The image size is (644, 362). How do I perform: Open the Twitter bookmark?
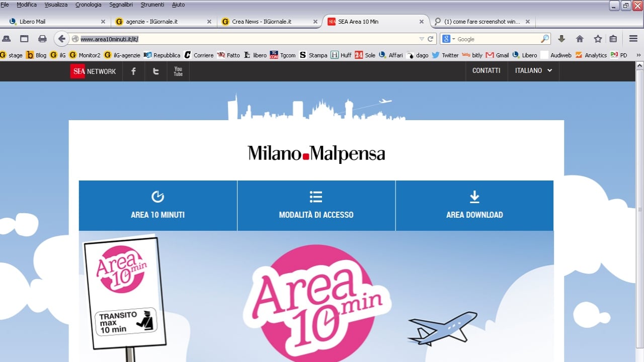[x=445, y=55]
